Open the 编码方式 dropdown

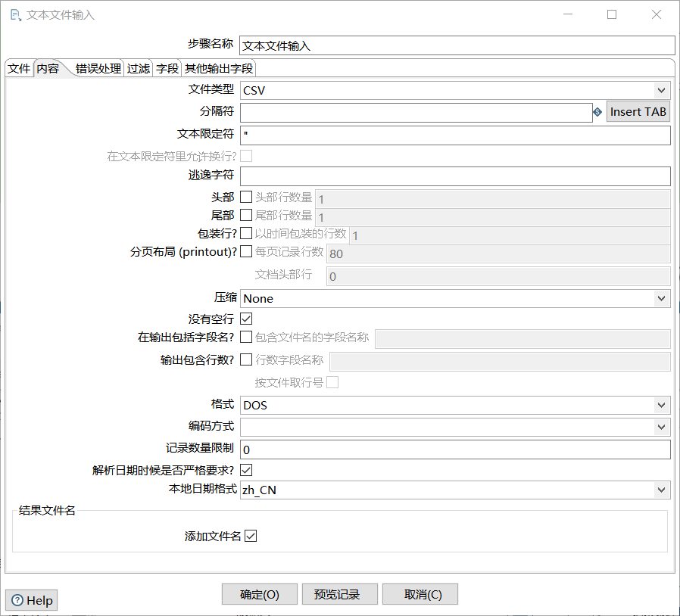click(x=661, y=427)
